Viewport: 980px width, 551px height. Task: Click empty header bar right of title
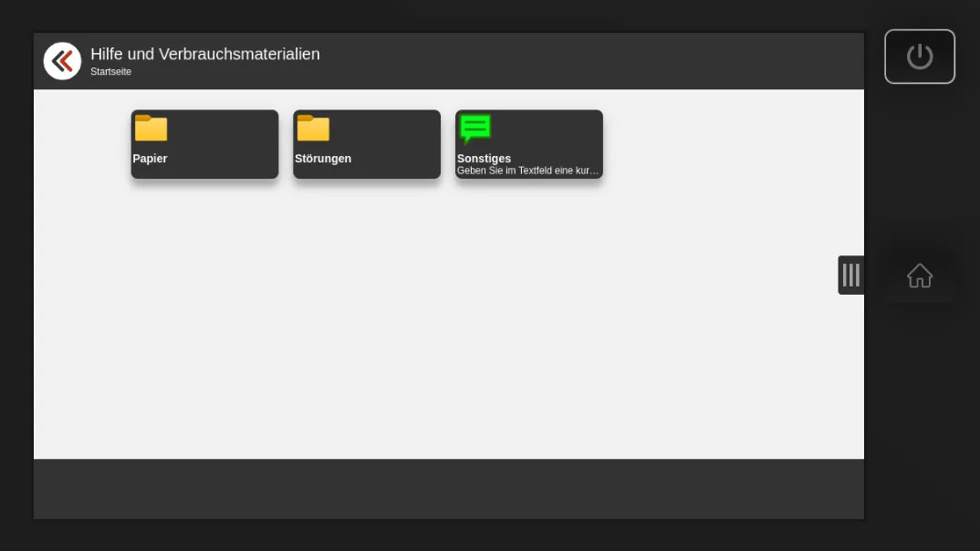[593, 61]
